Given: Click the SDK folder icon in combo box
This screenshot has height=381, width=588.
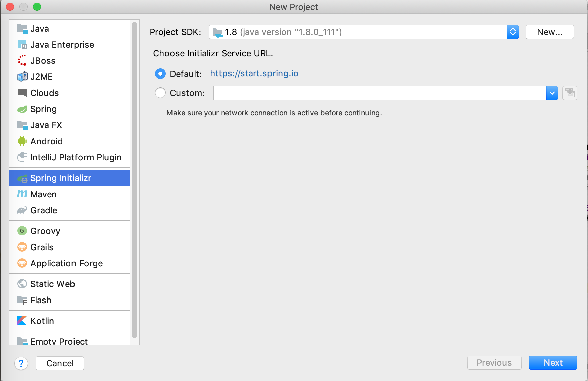Looking at the screenshot, I should point(217,33).
